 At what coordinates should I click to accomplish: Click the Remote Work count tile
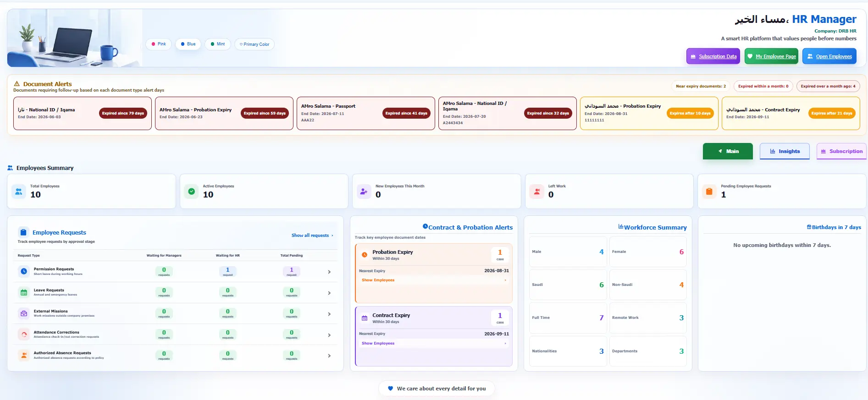pos(648,318)
